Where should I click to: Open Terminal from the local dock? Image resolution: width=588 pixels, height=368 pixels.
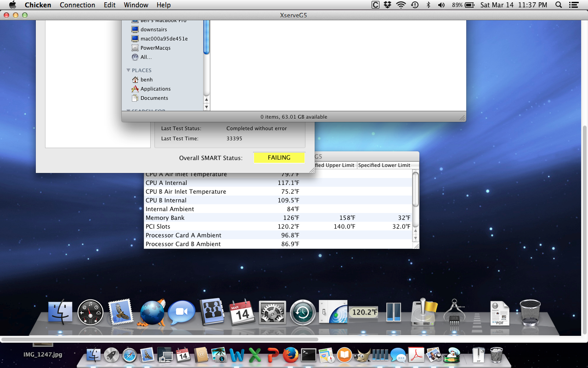pyautogui.click(x=308, y=355)
